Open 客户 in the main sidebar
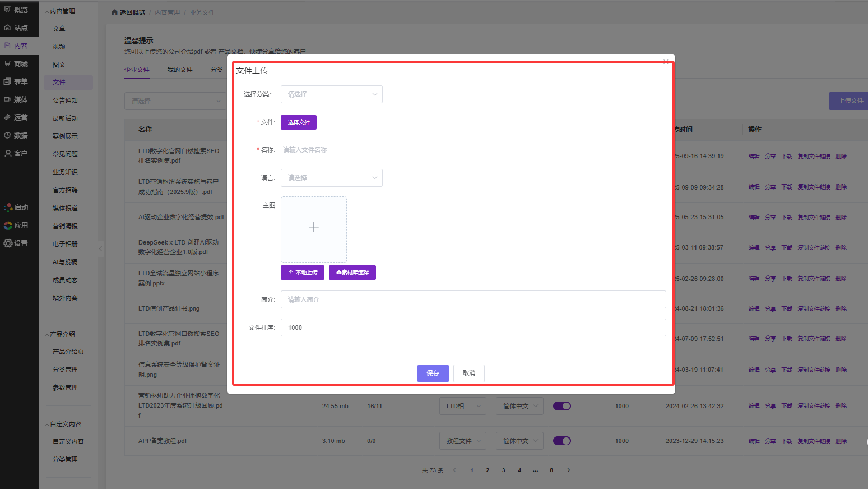The image size is (868, 489). tap(16, 153)
